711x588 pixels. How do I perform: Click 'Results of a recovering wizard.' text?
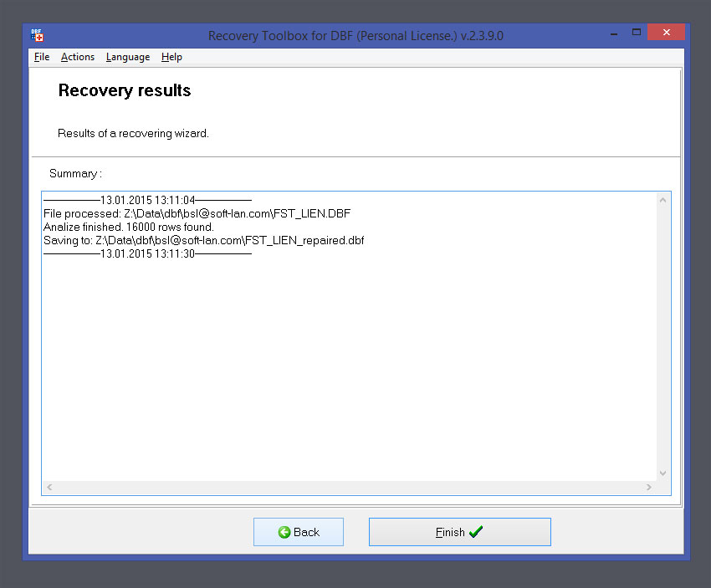click(133, 133)
